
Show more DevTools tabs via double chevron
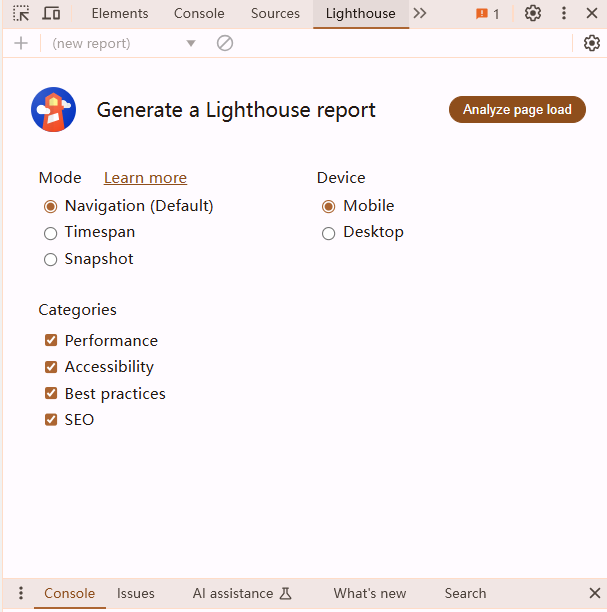pos(420,13)
